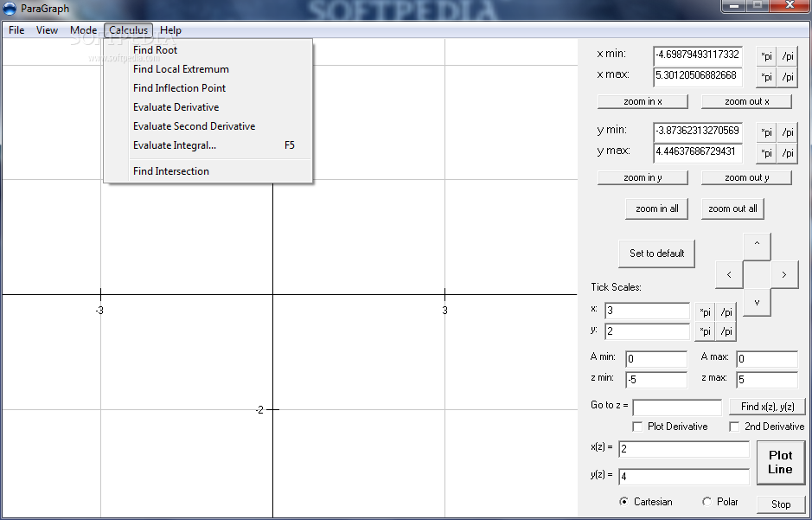Viewport: 812px width, 520px height.
Task: Focus the y min input field
Action: [x=698, y=132]
